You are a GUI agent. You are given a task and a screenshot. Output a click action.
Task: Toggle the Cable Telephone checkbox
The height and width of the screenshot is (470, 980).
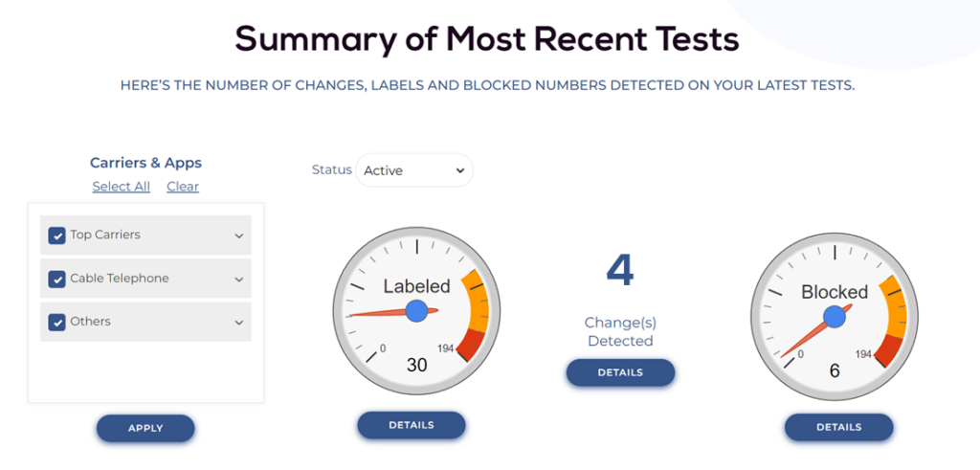(x=56, y=280)
